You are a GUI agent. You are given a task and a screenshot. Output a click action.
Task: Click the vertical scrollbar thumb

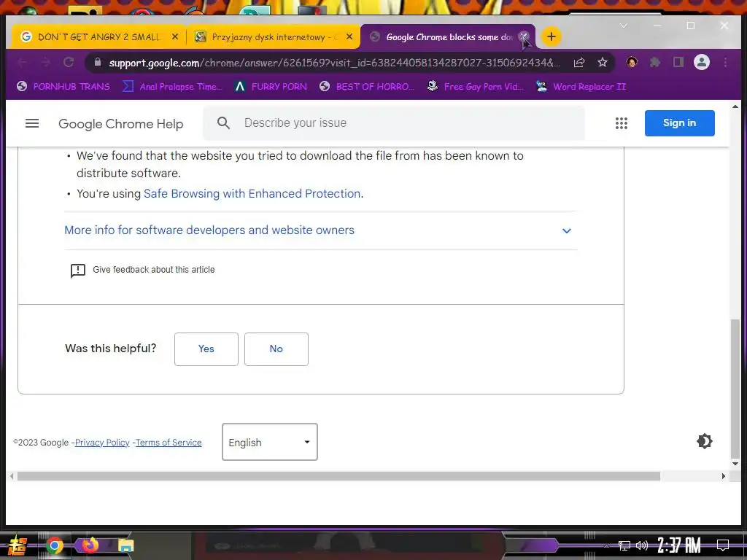735,388
